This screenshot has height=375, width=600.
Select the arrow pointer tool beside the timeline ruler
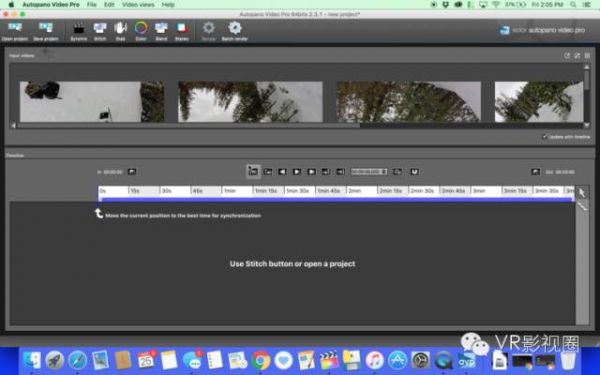click(582, 192)
